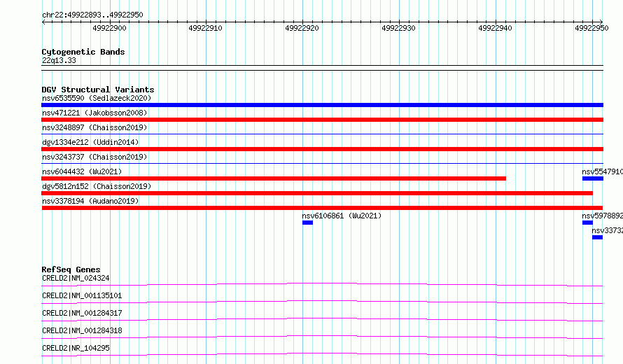This screenshot has width=623, height=364.
Task: Open variant nsv6106861 (Wu2021) label
Action: pyautogui.click(x=342, y=216)
